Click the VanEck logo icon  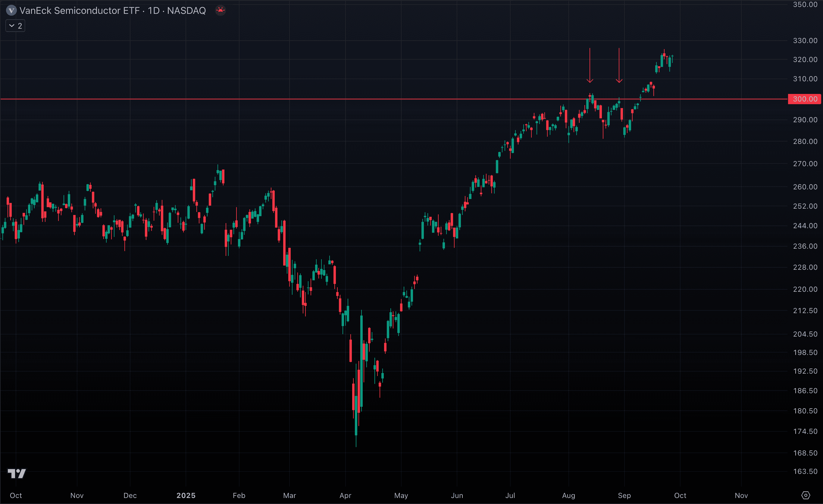click(11, 11)
